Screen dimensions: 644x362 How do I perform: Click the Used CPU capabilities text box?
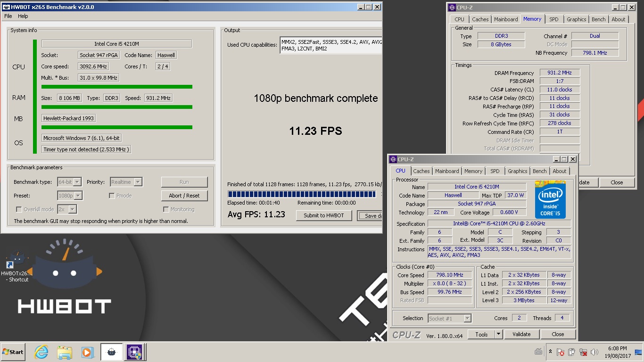pos(330,45)
